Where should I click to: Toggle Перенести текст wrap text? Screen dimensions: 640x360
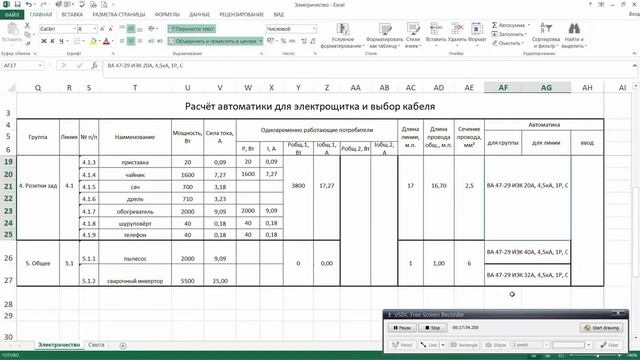coord(192,29)
